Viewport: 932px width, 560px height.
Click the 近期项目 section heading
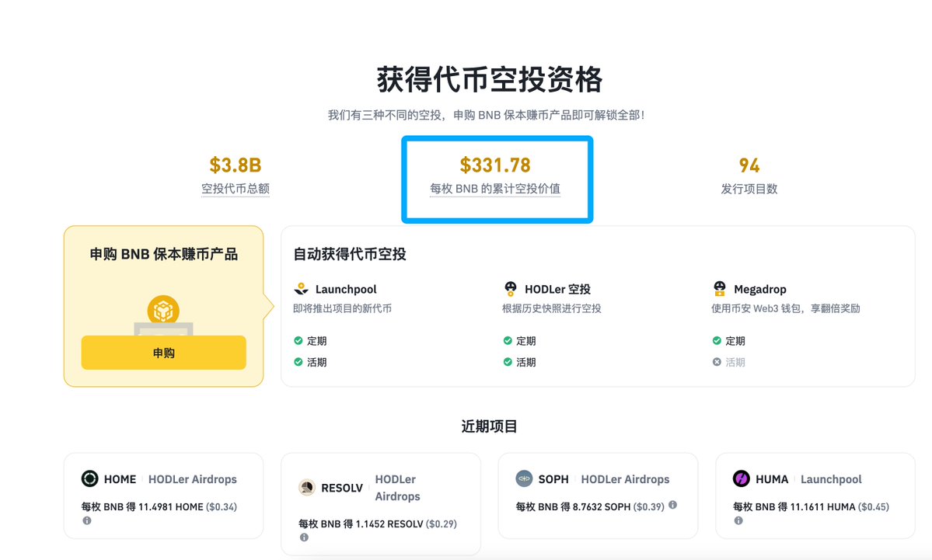tap(489, 426)
